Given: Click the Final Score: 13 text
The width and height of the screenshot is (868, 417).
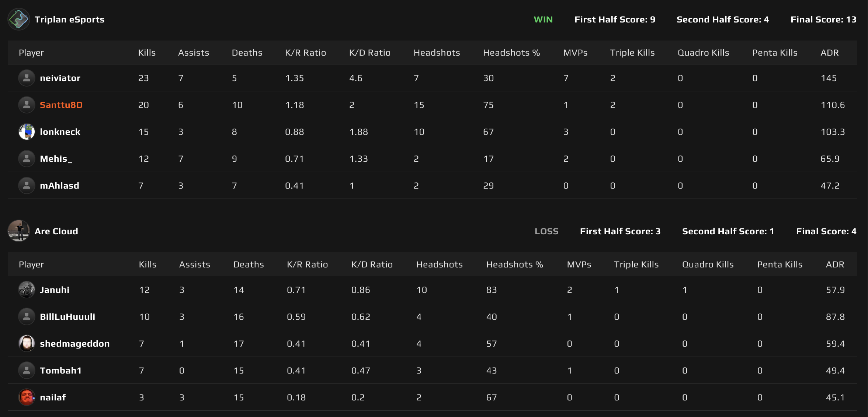Looking at the screenshot, I should point(824,19).
